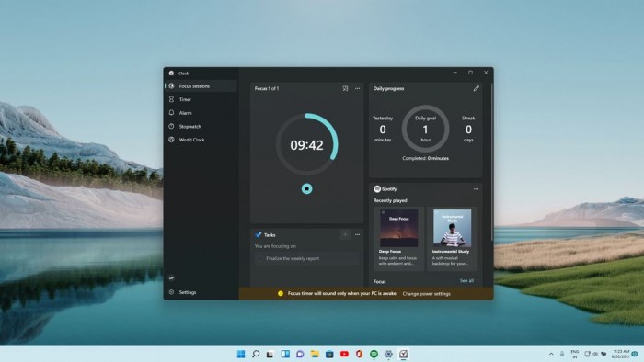Viewport: 644px width, 362px height.
Task: Click the compact view icon on Focus card
Action: pos(345,88)
